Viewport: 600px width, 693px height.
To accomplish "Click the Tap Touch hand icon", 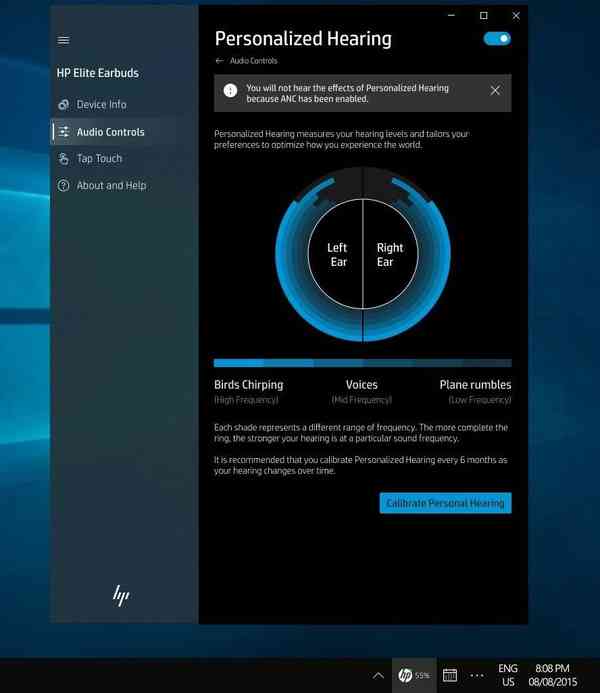I will coord(64,159).
